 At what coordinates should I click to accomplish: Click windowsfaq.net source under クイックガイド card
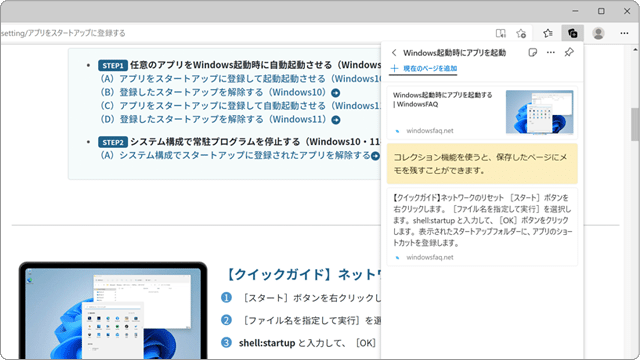pos(429,257)
